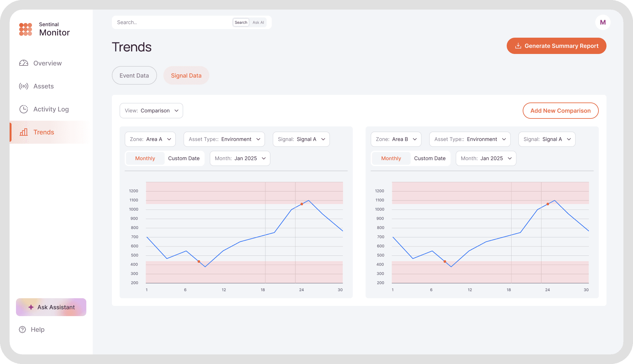Select Custom Date toggle in Area A panel
The height and width of the screenshot is (364, 633).
184,158
